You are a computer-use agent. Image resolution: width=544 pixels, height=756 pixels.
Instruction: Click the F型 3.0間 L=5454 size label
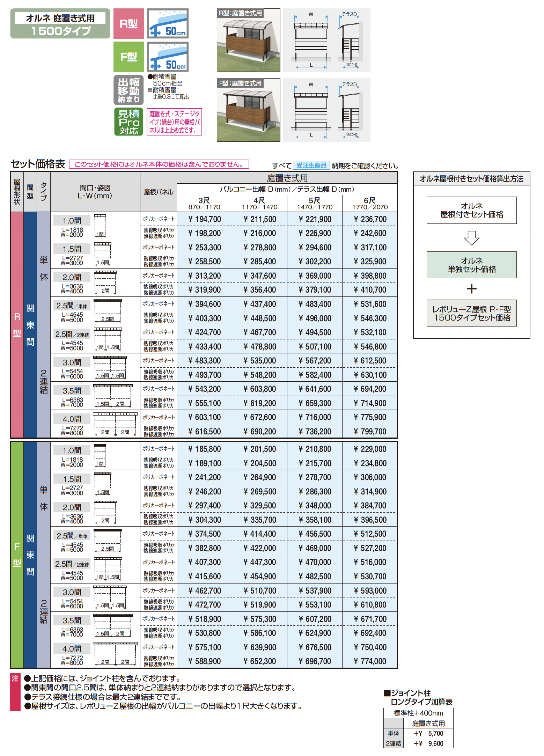pyautogui.click(x=72, y=598)
